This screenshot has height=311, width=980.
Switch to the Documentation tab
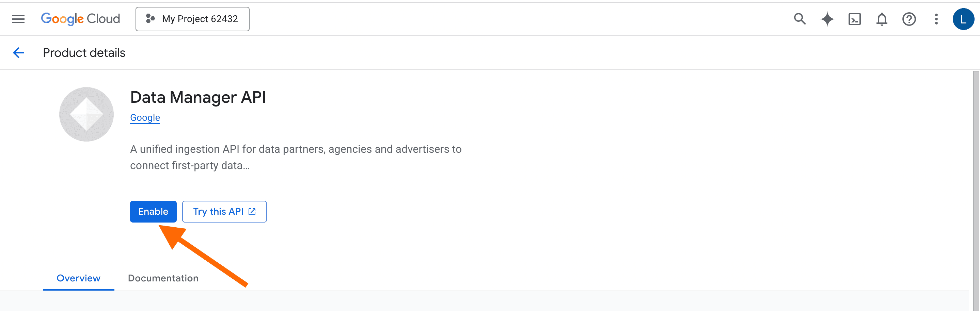coord(163,278)
